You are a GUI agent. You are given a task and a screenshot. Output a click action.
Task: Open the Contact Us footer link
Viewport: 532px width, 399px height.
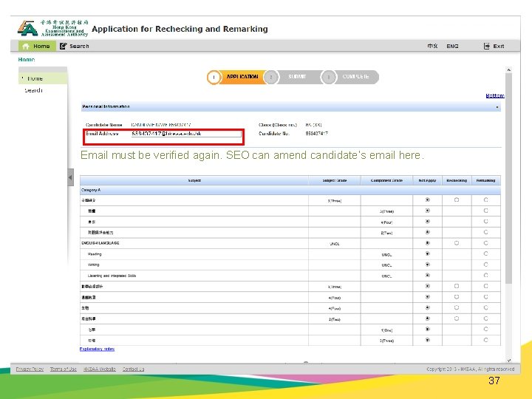(133, 369)
